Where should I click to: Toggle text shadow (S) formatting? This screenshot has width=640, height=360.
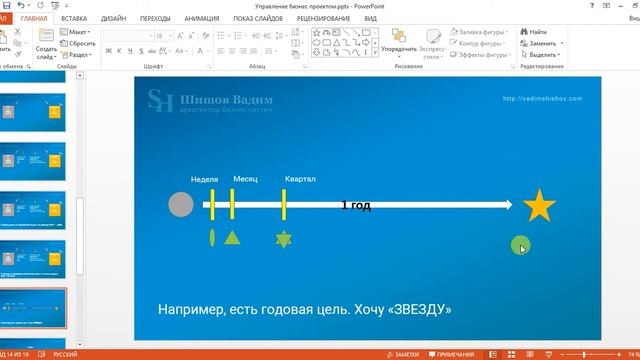coord(141,51)
